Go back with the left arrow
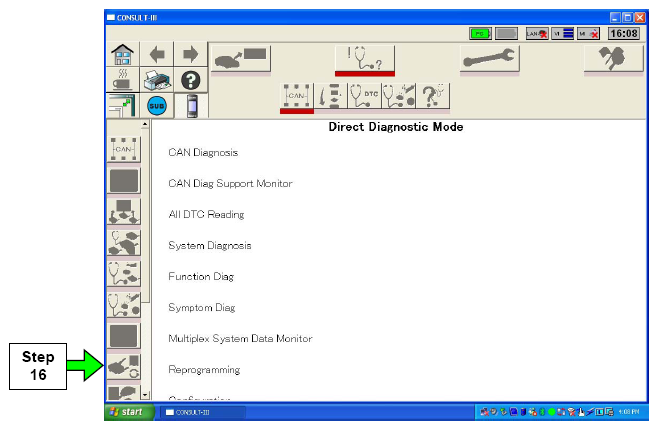This screenshot has height=430, width=658. (x=158, y=54)
